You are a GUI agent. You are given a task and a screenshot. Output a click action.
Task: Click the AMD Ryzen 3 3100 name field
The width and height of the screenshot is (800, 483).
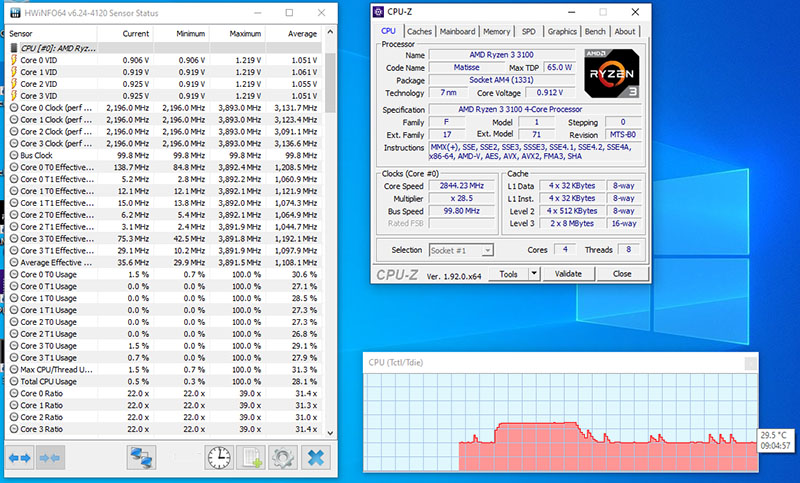[x=502, y=55]
